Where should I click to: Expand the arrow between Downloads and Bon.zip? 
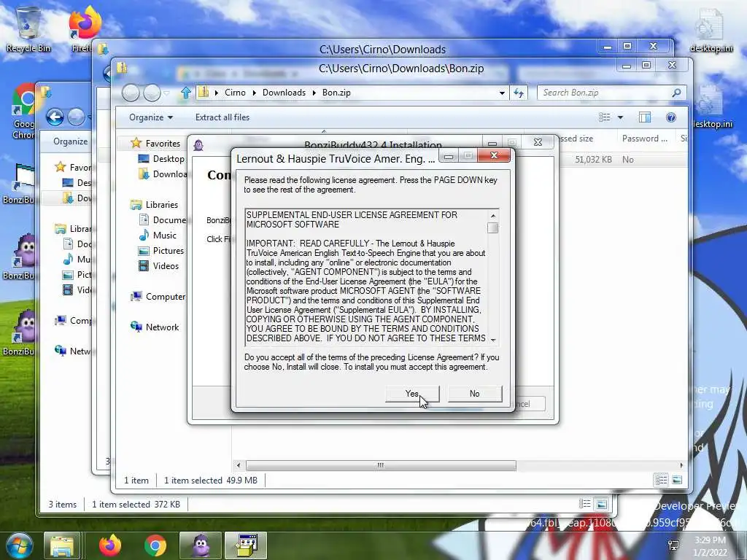click(314, 93)
